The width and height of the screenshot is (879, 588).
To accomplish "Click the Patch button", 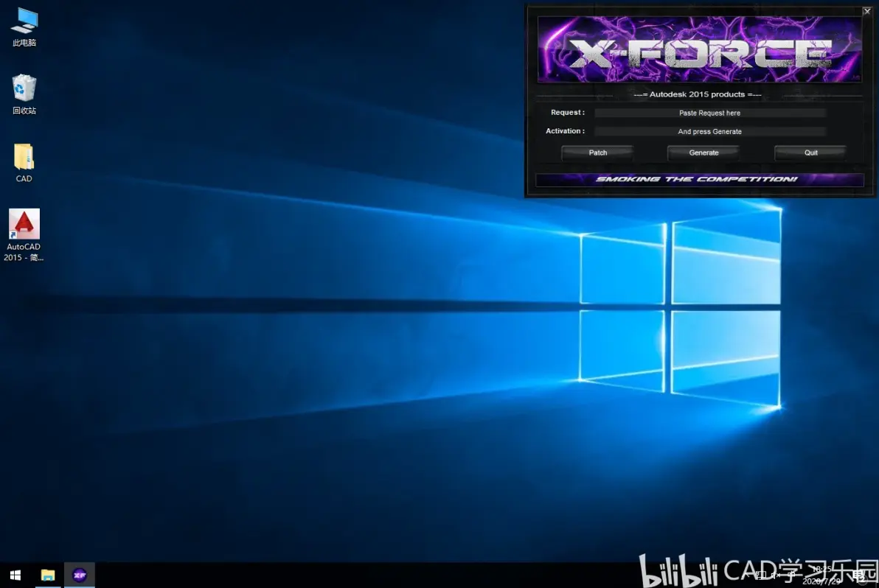I will tap(597, 153).
